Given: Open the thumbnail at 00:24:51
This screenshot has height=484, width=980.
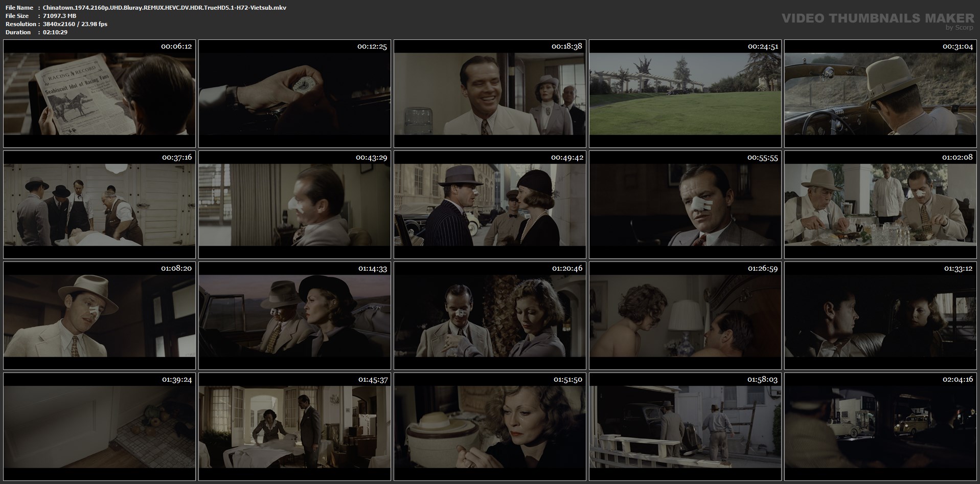Looking at the screenshot, I should [685, 94].
